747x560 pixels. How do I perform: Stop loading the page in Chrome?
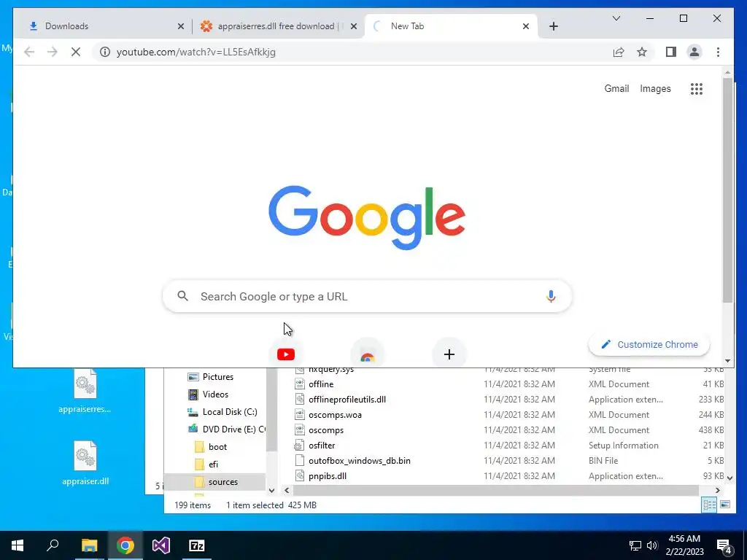tap(76, 52)
